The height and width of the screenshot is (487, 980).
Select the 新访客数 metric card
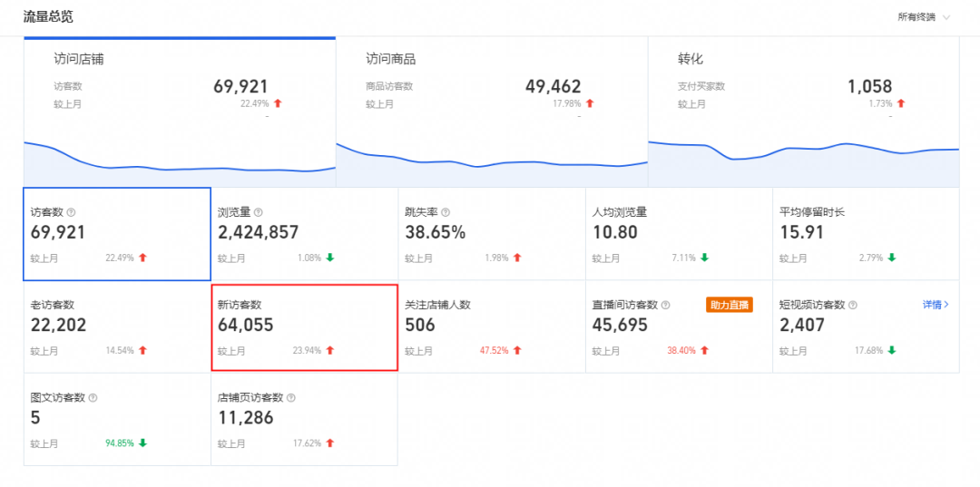pyautogui.click(x=304, y=327)
